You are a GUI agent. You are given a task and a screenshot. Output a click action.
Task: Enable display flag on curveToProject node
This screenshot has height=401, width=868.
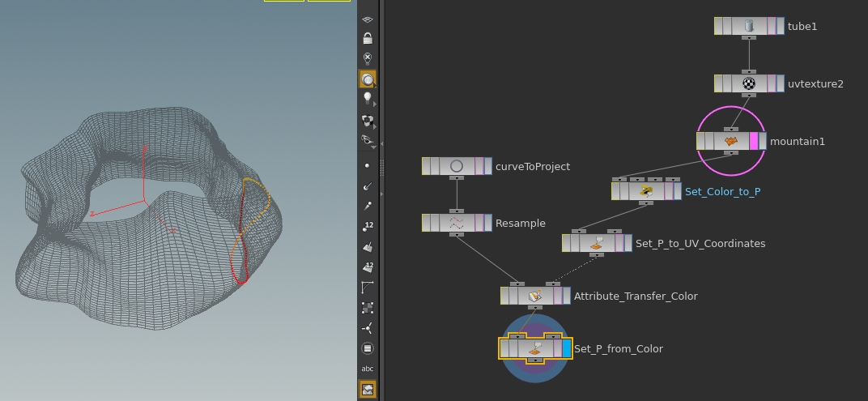[x=488, y=166]
